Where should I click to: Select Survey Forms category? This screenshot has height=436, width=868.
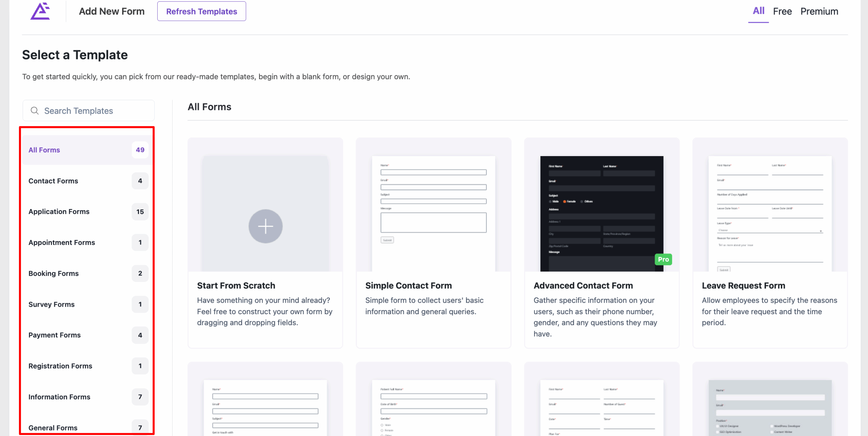point(52,304)
